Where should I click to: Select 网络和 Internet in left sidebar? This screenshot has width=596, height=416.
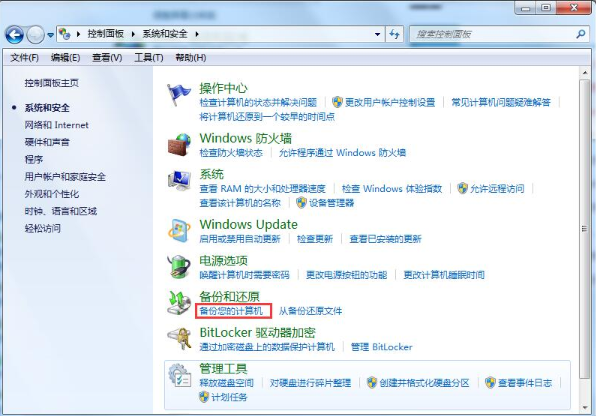(56, 125)
